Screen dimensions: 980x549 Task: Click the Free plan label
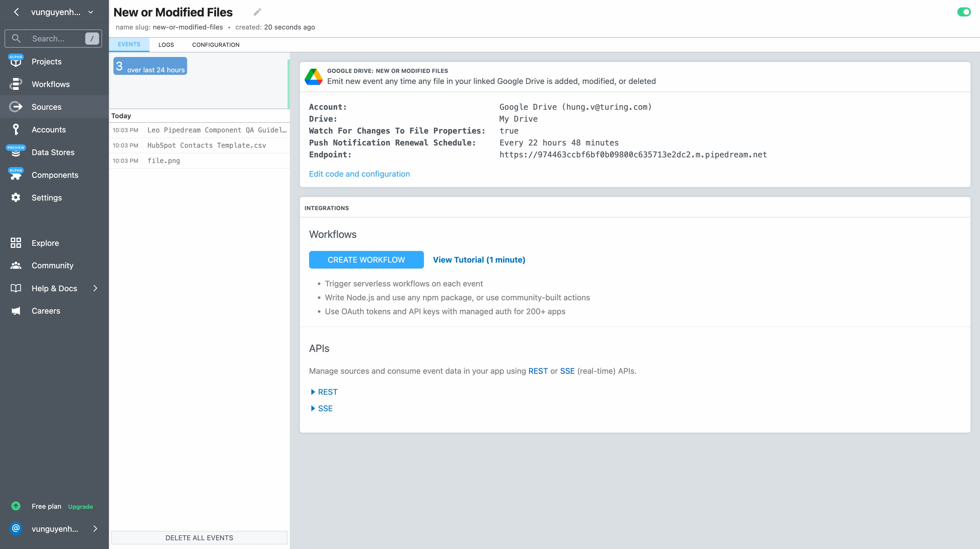[x=47, y=506]
